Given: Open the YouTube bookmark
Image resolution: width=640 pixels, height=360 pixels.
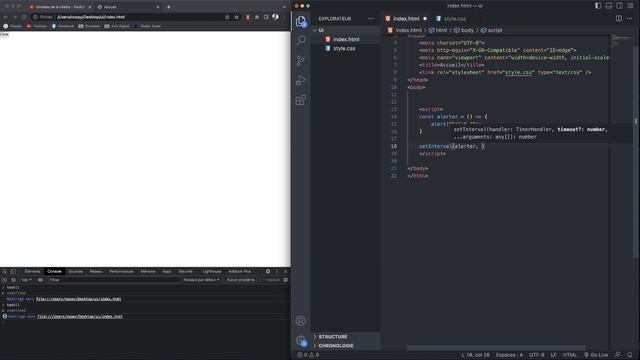Looking at the screenshot, I should (x=37, y=26).
